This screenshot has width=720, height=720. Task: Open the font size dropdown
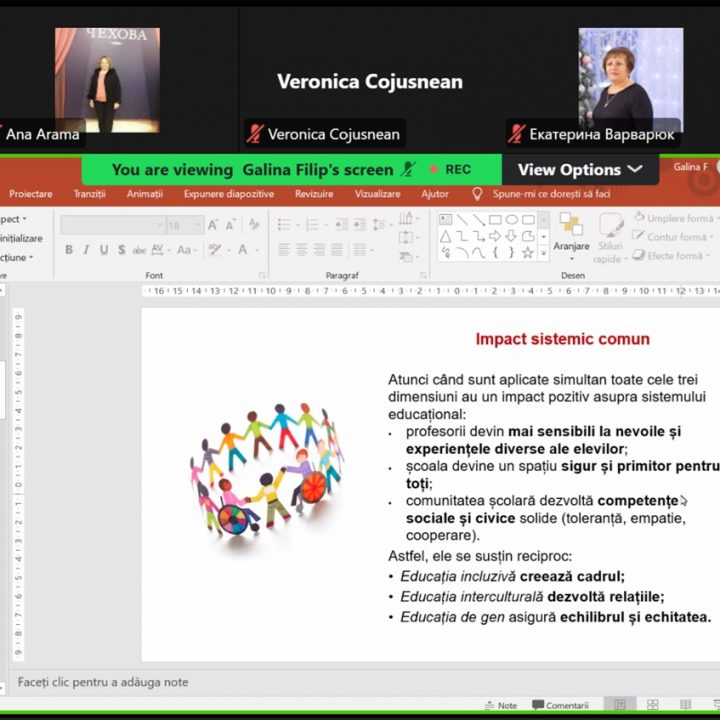tap(198, 226)
